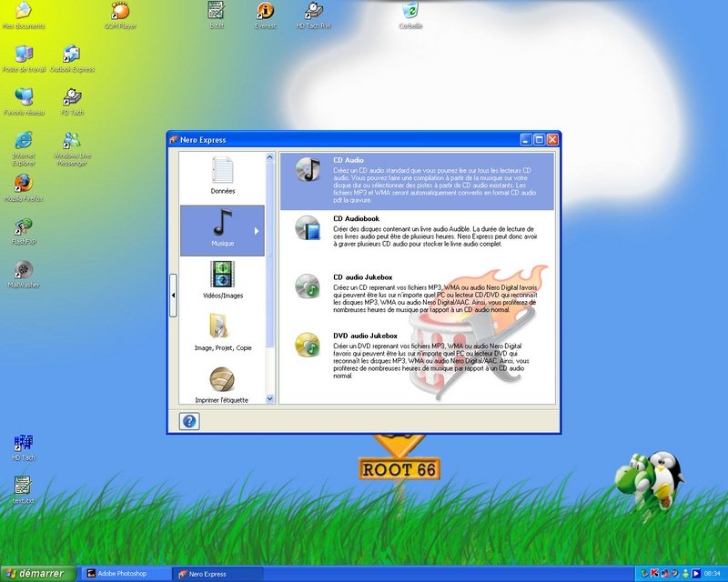Click the 08:34 clock in the taskbar
The height and width of the screenshot is (582, 728).
point(713,574)
